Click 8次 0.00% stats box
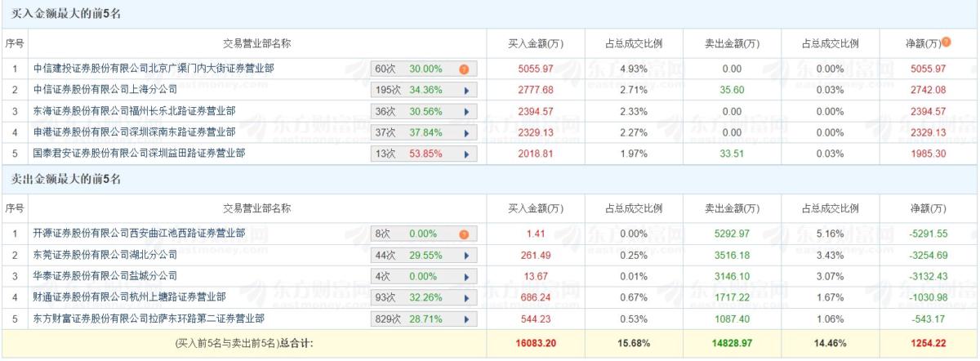This screenshot has width=980, height=361. (424, 234)
